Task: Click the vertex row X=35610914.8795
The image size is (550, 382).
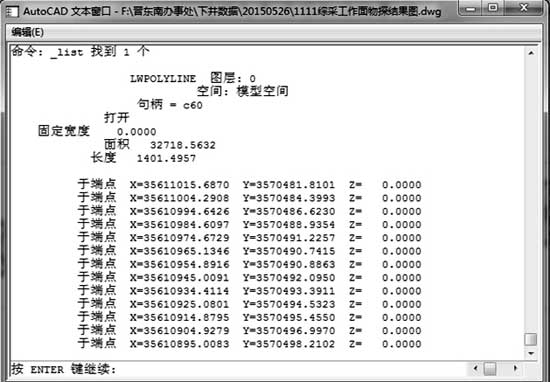Action: (249, 317)
